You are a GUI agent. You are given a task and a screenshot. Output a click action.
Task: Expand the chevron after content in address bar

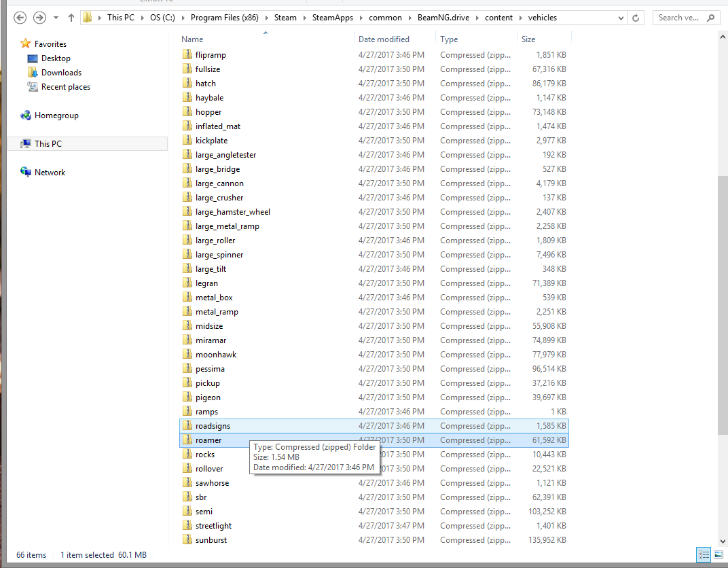coord(520,18)
